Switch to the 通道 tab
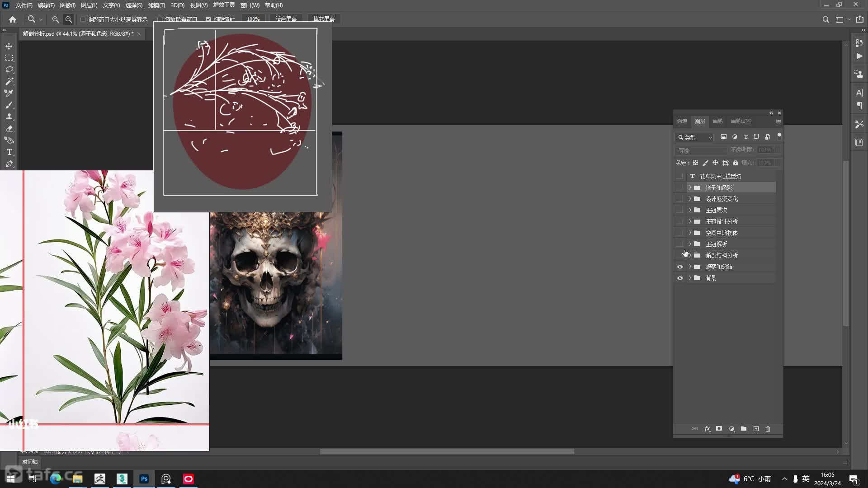The height and width of the screenshot is (488, 868). [682, 121]
